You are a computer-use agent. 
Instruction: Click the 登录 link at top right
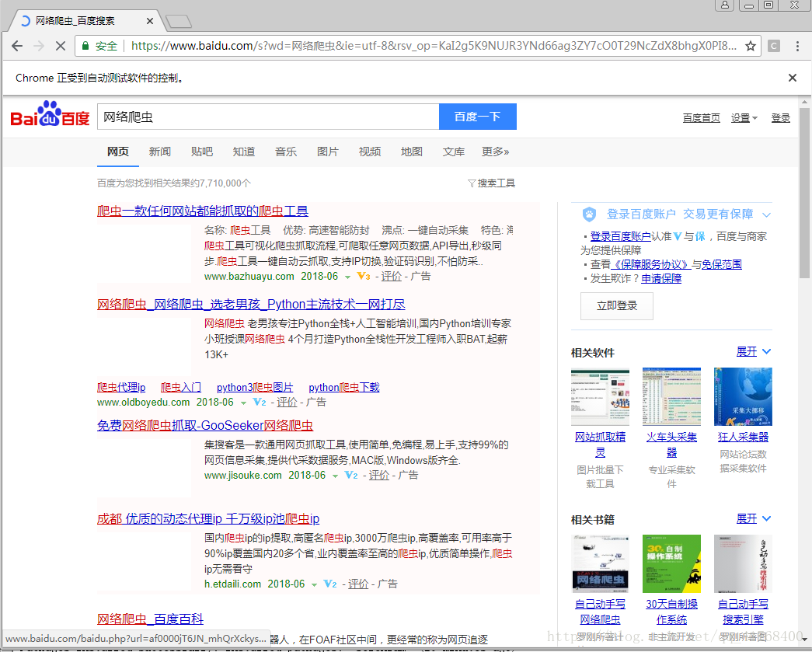click(780, 118)
